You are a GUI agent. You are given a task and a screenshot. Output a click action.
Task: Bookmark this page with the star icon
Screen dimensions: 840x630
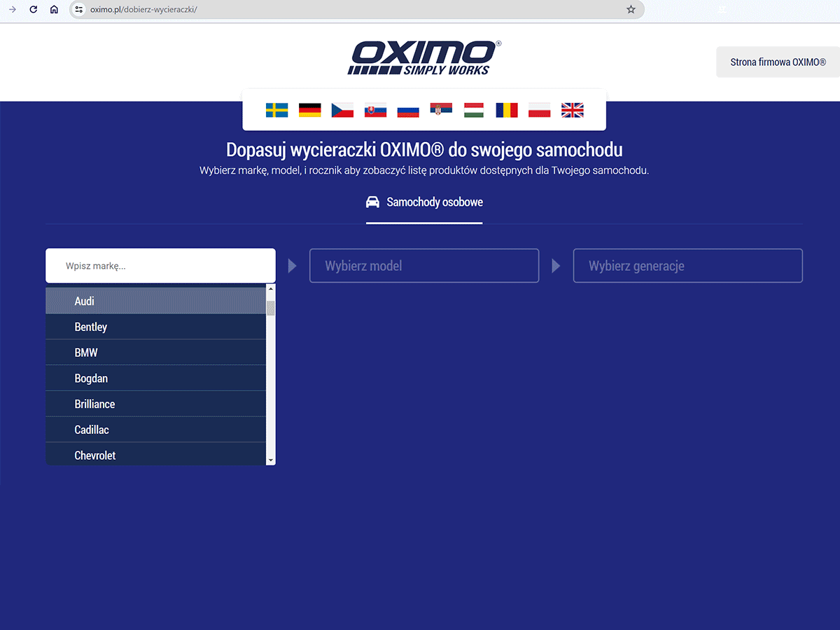click(x=631, y=10)
